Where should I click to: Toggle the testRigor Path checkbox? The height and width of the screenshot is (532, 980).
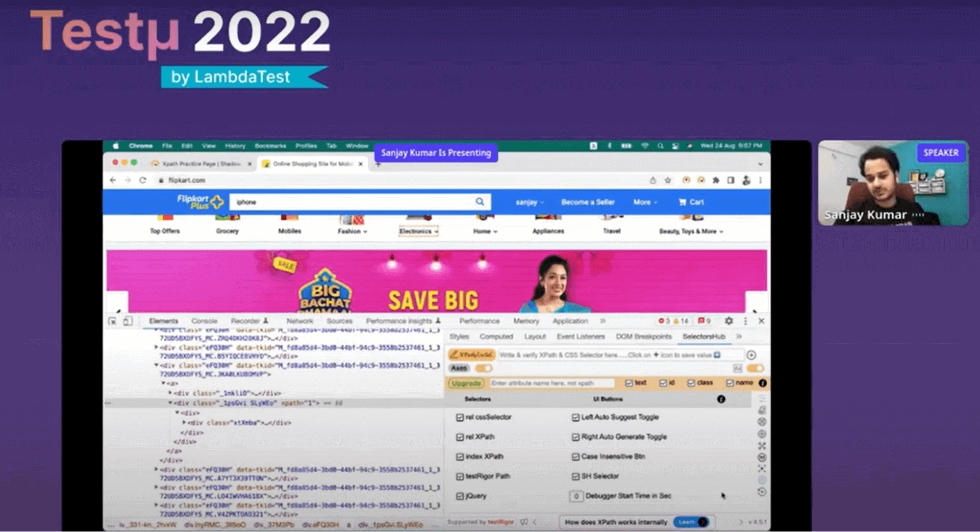pyautogui.click(x=459, y=476)
